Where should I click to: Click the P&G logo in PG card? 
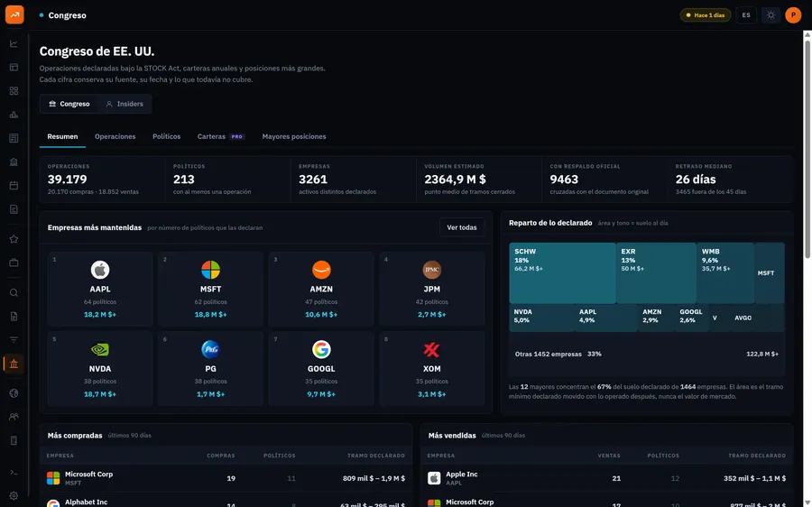[x=211, y=349]
